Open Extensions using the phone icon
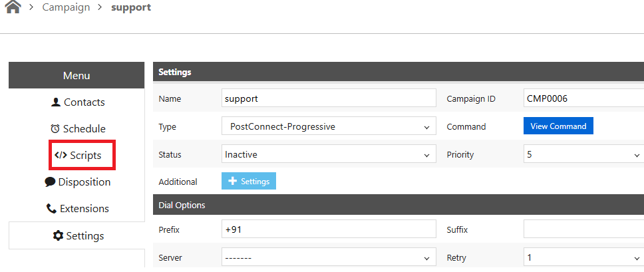This screenshot has height=272, width=644. 51,208
